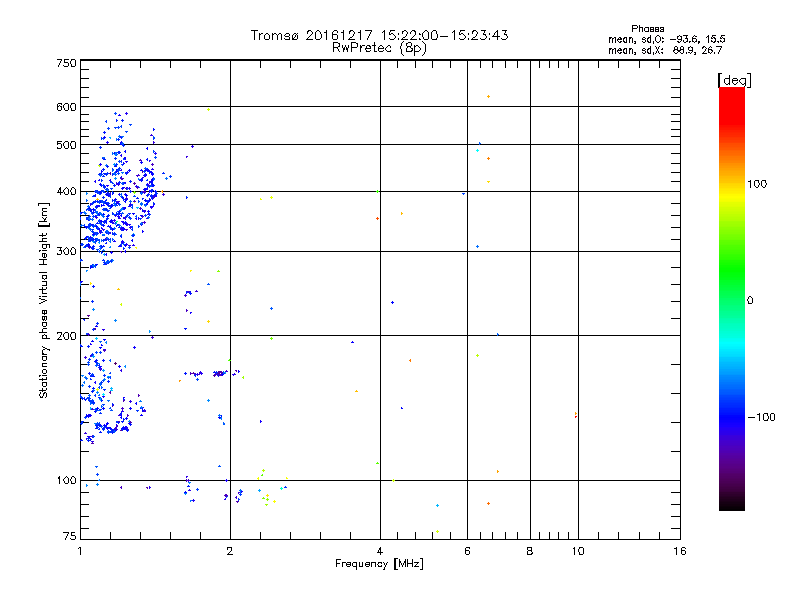Click the x-axis label '1'
800x600 pixels.
click(x=80, y=551)
